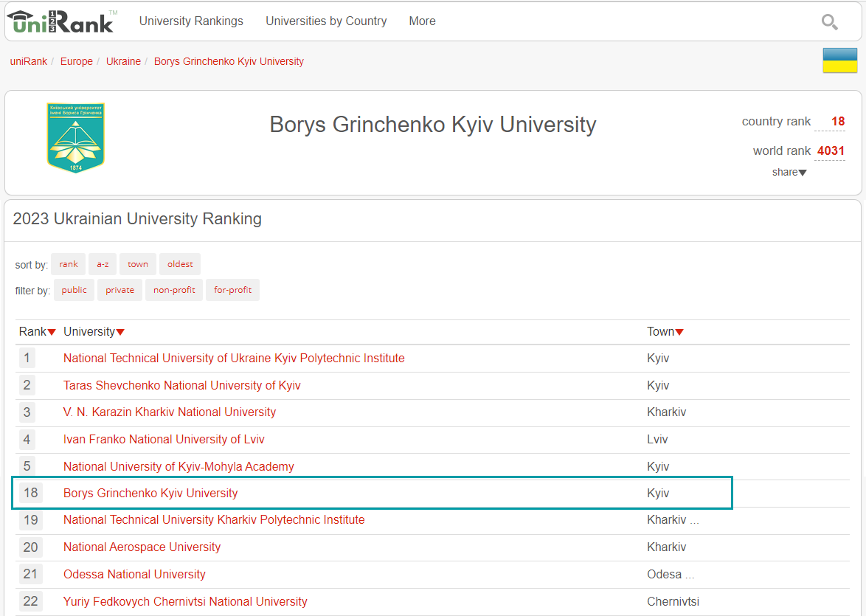Toggle the private filter

point(119,290)
